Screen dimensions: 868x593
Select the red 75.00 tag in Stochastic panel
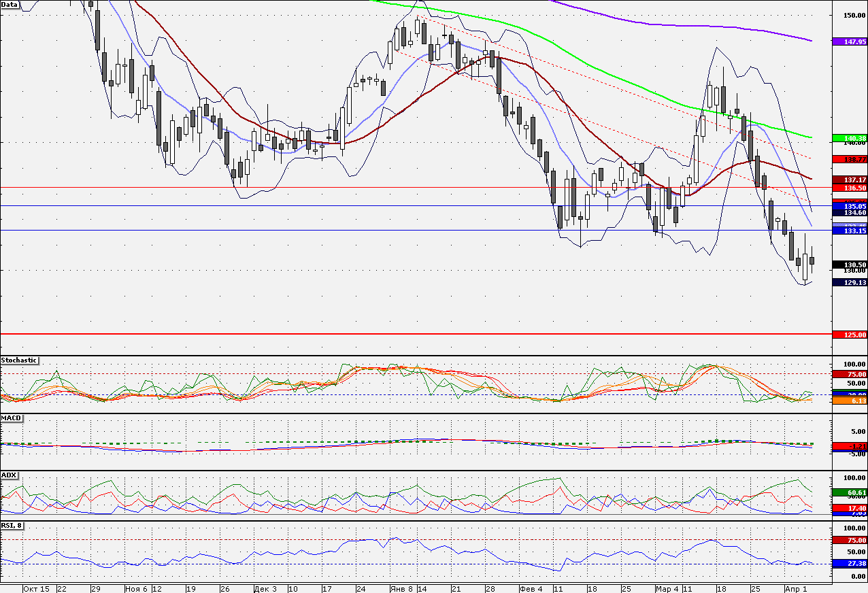(850, 374)
